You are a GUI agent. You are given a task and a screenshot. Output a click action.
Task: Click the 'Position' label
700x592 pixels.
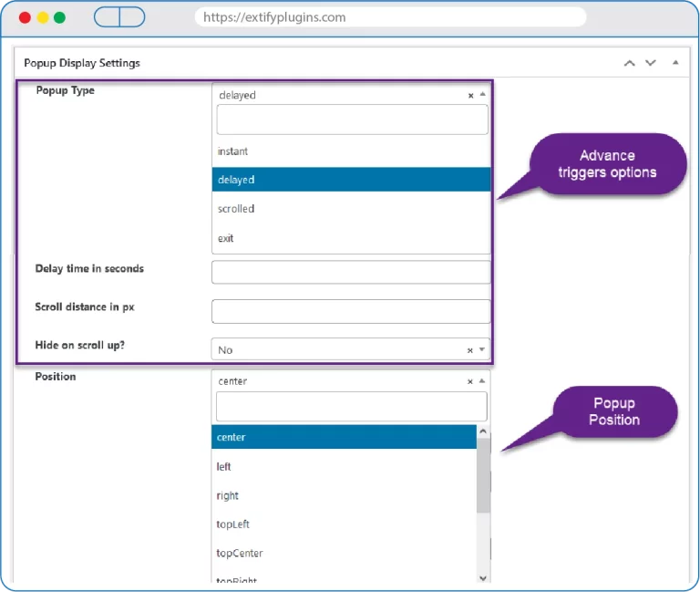(x=56, y=377)
